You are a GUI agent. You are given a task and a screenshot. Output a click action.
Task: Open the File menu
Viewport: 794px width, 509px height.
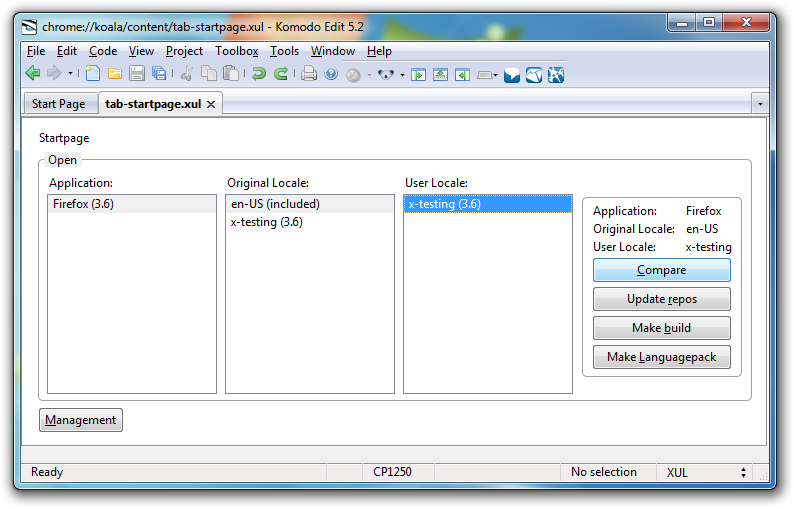click(x=36, y=51)
